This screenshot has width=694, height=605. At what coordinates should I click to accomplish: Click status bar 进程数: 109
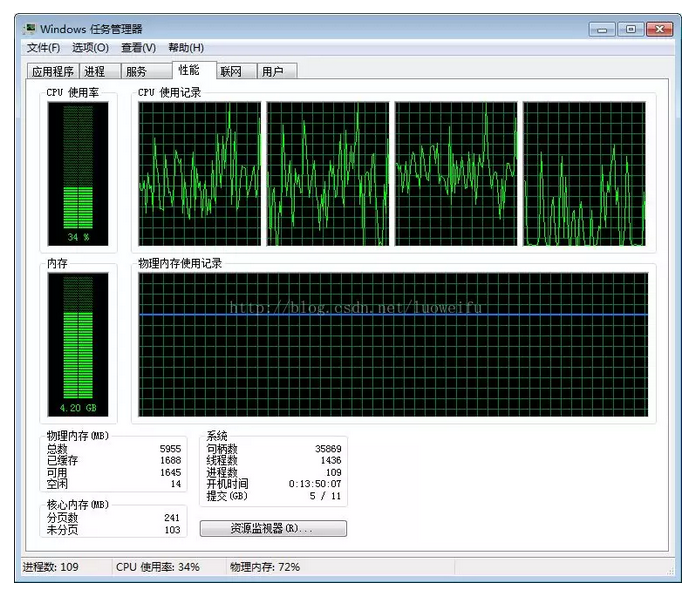[50, 567]
